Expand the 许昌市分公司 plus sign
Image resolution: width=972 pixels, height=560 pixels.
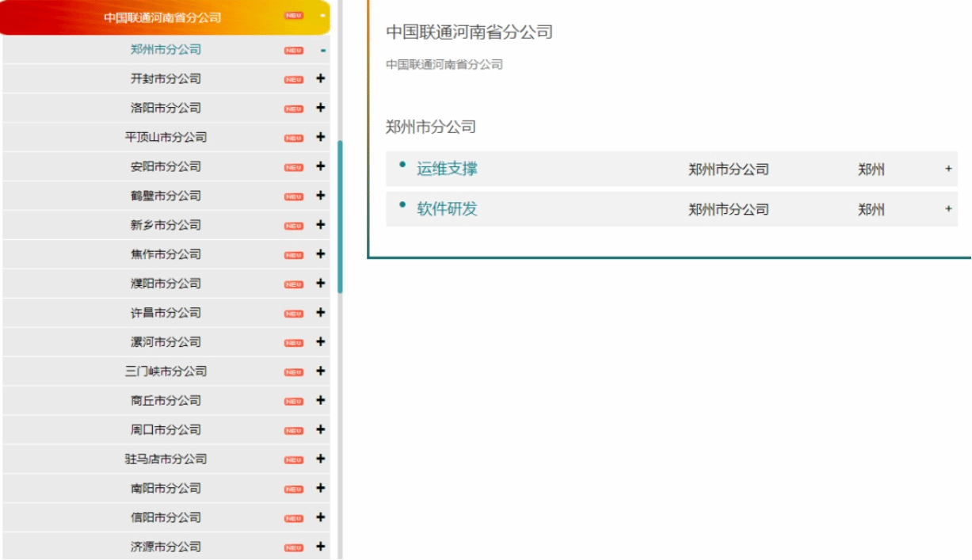click(x=321, y=313)
